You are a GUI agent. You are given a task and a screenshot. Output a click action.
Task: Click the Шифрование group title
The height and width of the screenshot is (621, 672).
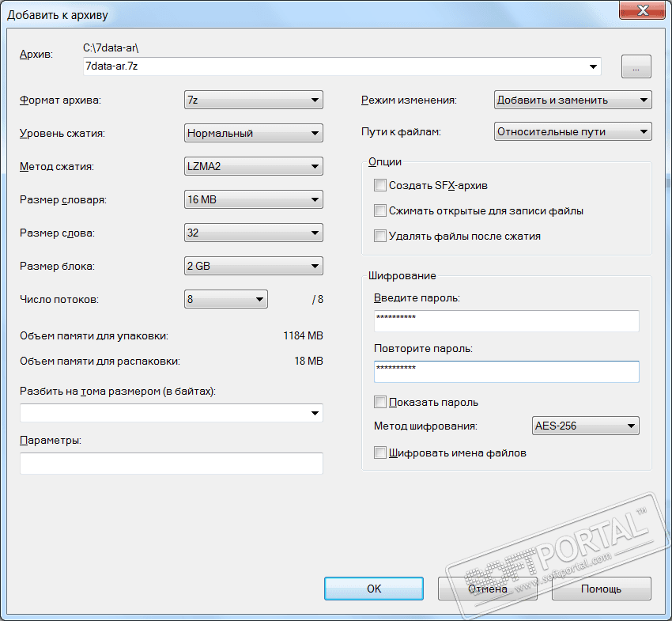(402, 276)
